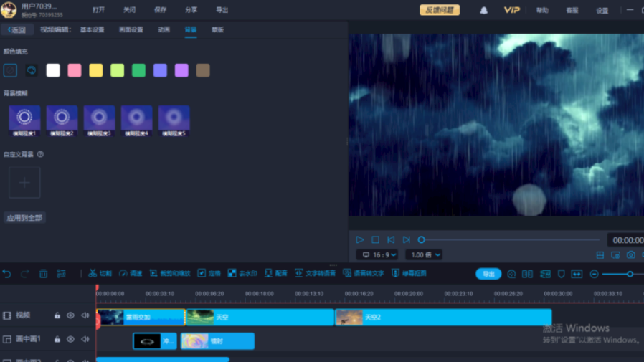The height and width of the screenshot is (362, 644).
Task: Open notifications via the bell icon
Action: coord(483,10)
